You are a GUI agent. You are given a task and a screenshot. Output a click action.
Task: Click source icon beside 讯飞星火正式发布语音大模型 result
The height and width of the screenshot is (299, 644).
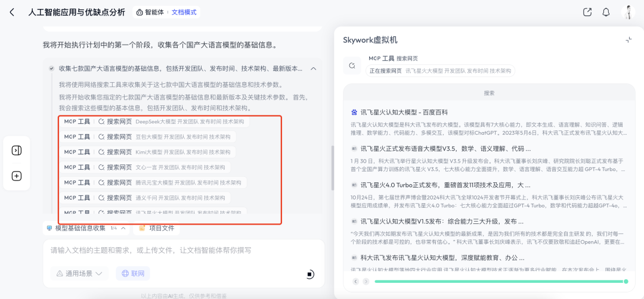[354, 148]
